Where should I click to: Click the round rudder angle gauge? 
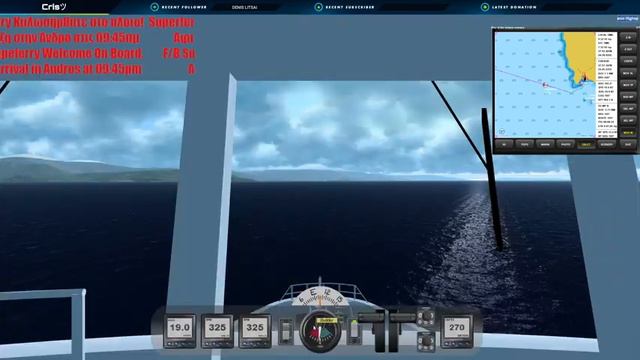(320, 331)
